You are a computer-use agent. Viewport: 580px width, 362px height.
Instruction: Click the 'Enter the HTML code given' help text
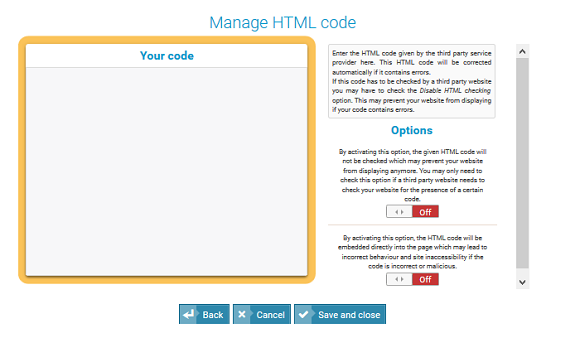412,81
